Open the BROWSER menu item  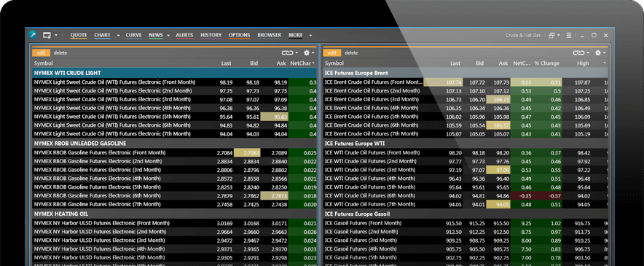[x=270, y=36]
